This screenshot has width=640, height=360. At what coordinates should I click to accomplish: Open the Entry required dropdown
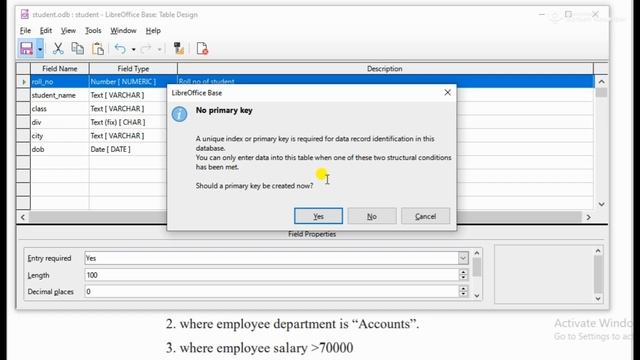coord(463,258)
